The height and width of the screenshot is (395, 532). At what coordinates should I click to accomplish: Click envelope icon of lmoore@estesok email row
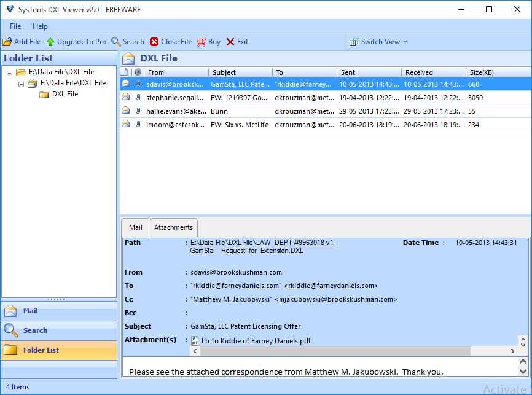point(125,124)
